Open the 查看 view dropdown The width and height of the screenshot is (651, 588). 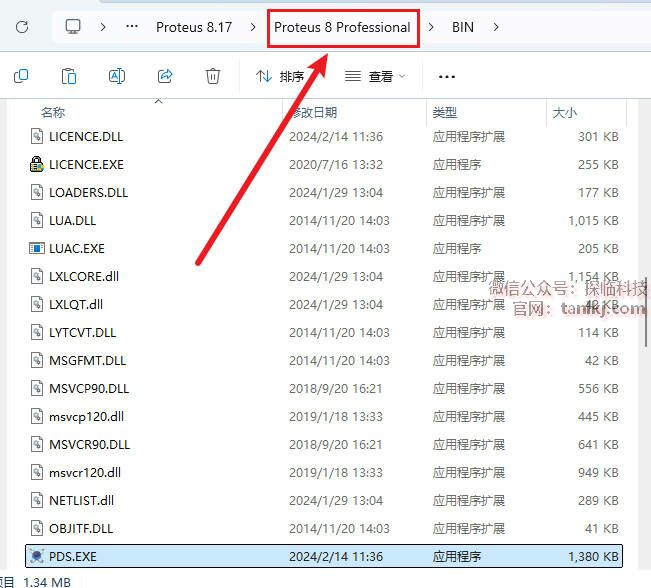[375, 76]
